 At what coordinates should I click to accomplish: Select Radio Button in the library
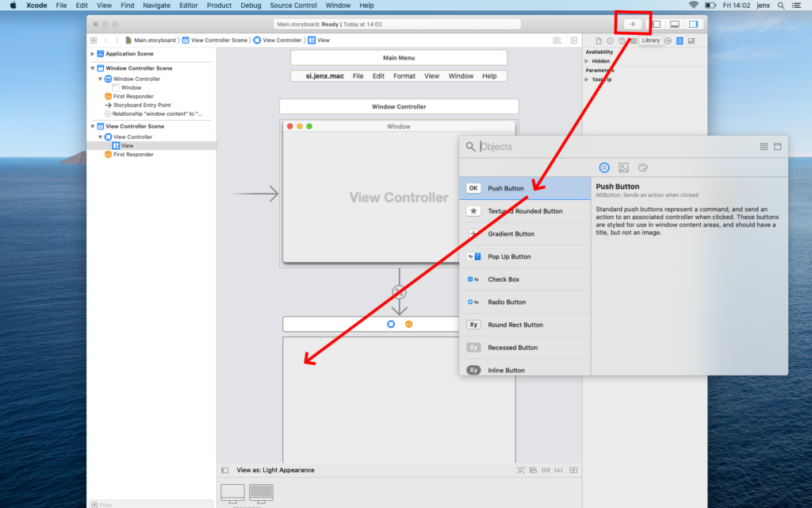tap(525, 302)
